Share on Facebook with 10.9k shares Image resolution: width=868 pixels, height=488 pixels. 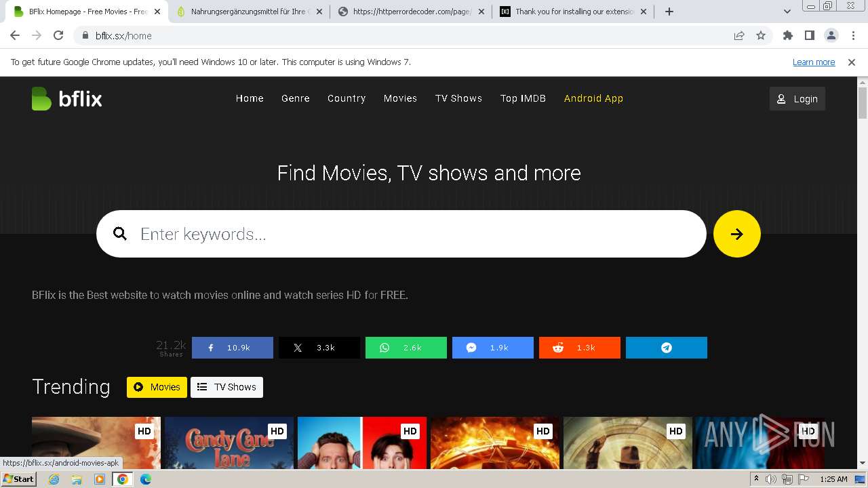[x=233, y=348]
